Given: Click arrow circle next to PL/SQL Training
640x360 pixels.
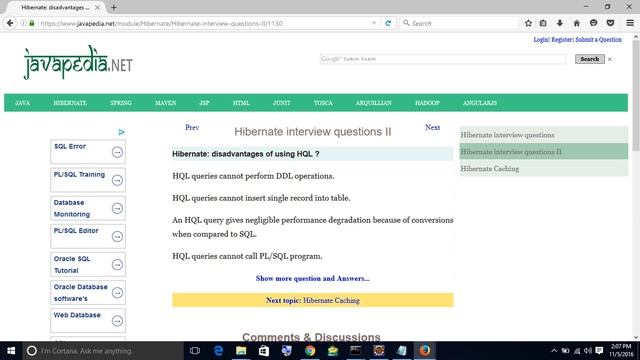Looking at the screenshot, I should click(x=117, y=180).
